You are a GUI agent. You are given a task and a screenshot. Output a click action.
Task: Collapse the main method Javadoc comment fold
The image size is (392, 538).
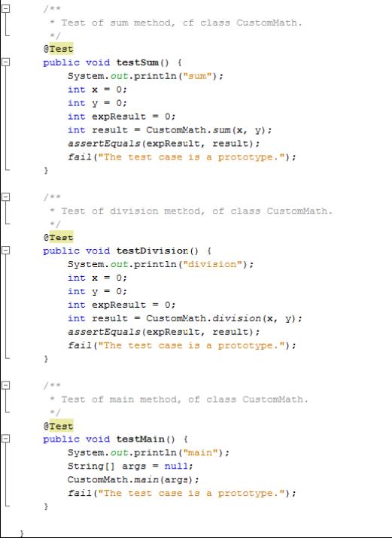(x=6, y=385)
